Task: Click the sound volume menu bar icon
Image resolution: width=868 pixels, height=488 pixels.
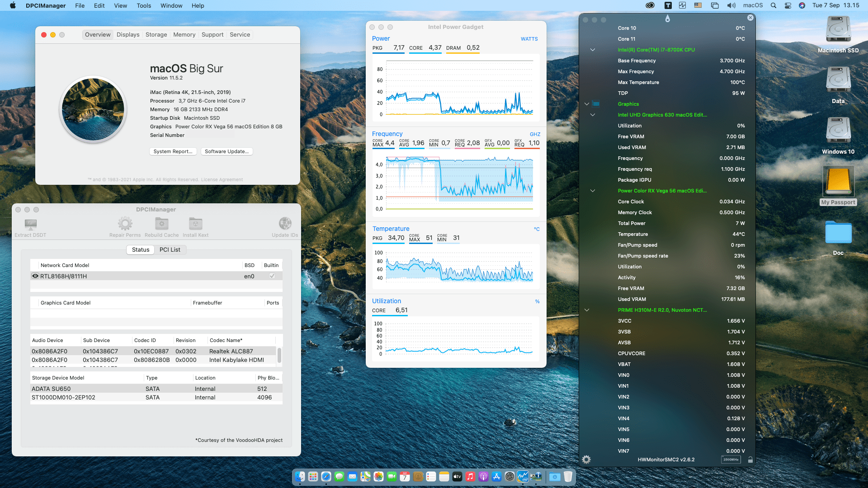Action: coord(731,5)
